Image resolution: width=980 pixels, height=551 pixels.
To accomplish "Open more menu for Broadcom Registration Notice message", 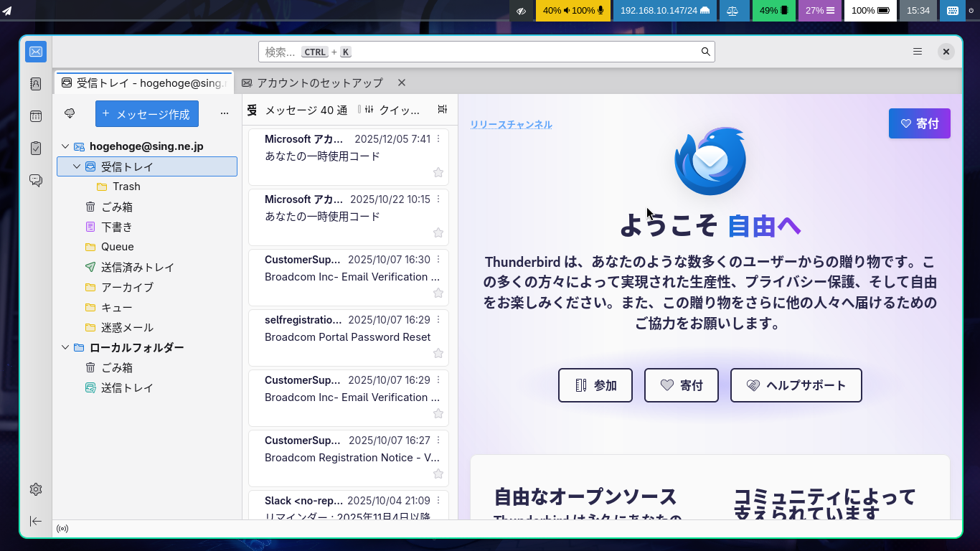I will pos(438,440).
